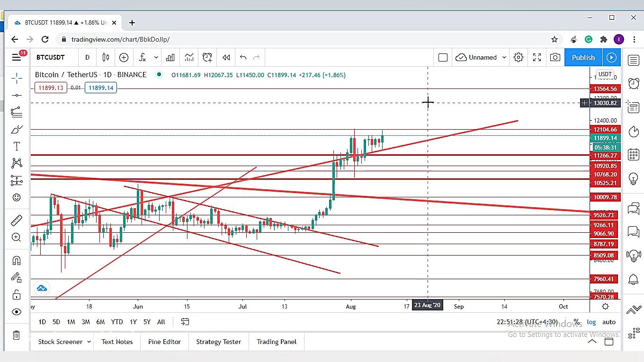Open the USDT currency selector

tap(605, 74)
